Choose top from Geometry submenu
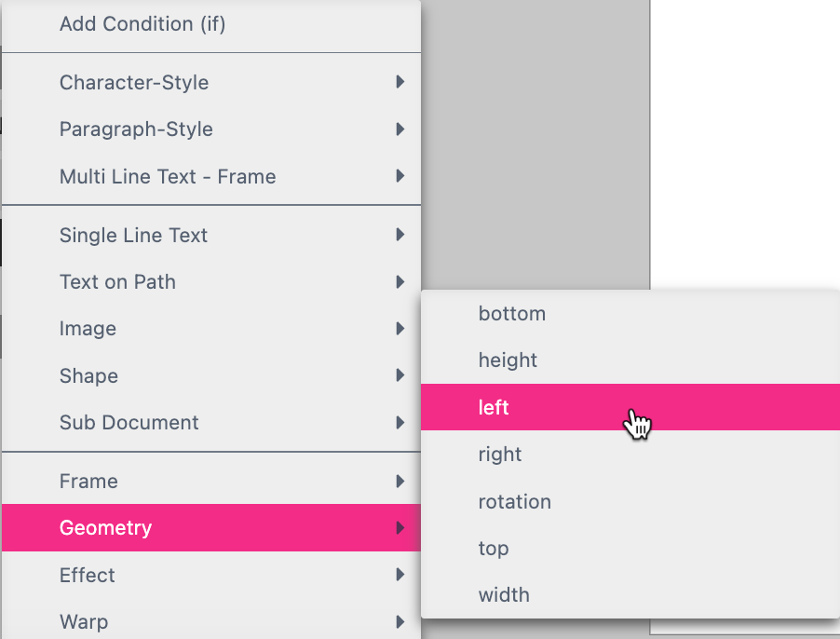The height and width of the screenshot is (639, 840). pos(630,548)
